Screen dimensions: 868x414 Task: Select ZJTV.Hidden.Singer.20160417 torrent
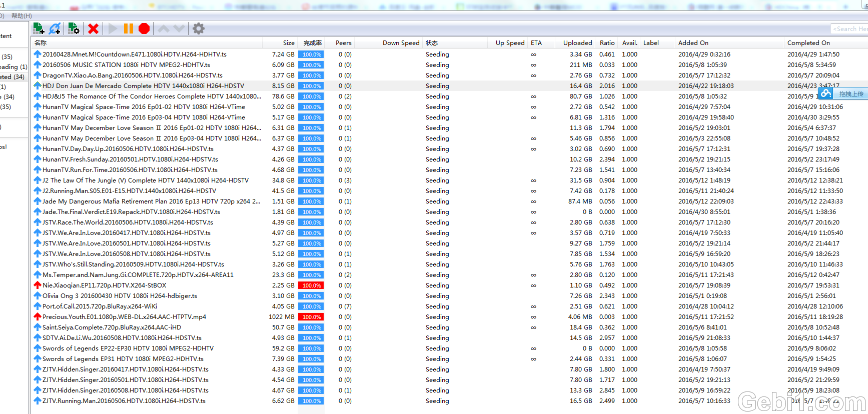[x=126, y=369]
